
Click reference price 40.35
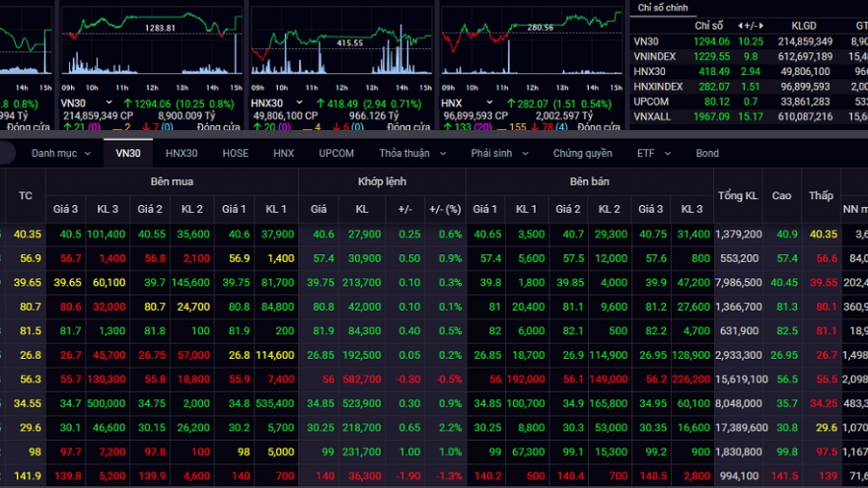click(x=28, y=234)
